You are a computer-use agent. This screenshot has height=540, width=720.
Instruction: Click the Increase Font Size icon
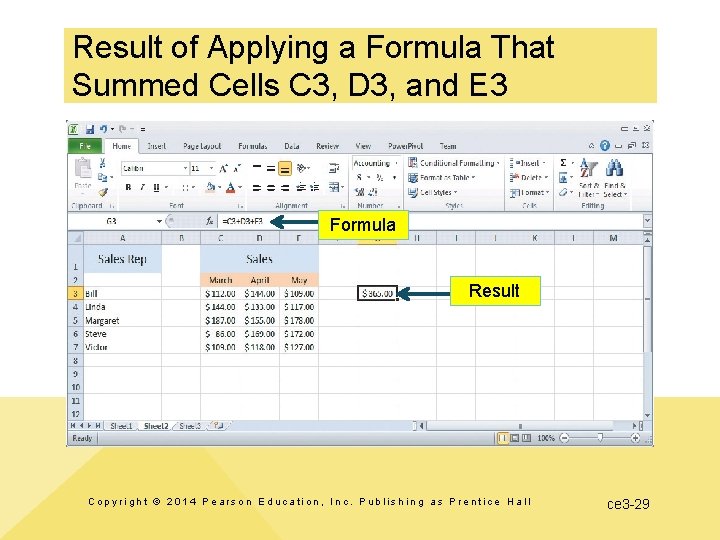(223, 169)
